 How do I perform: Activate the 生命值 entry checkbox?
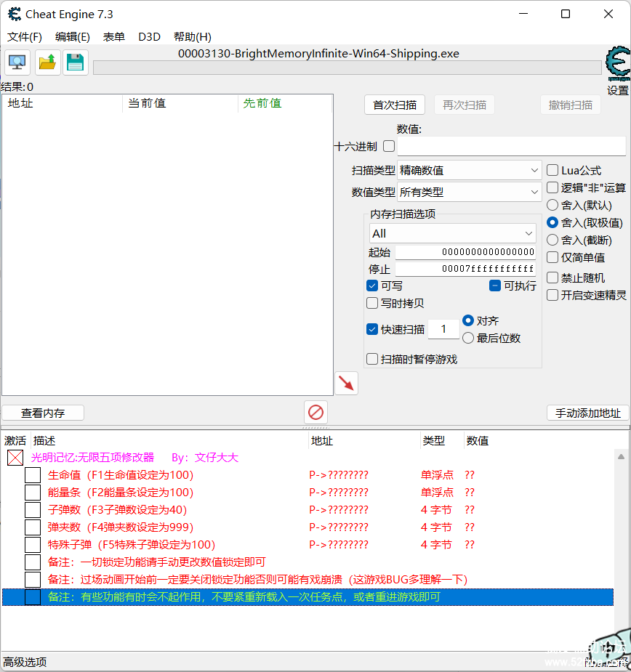[x=33, y=475]
